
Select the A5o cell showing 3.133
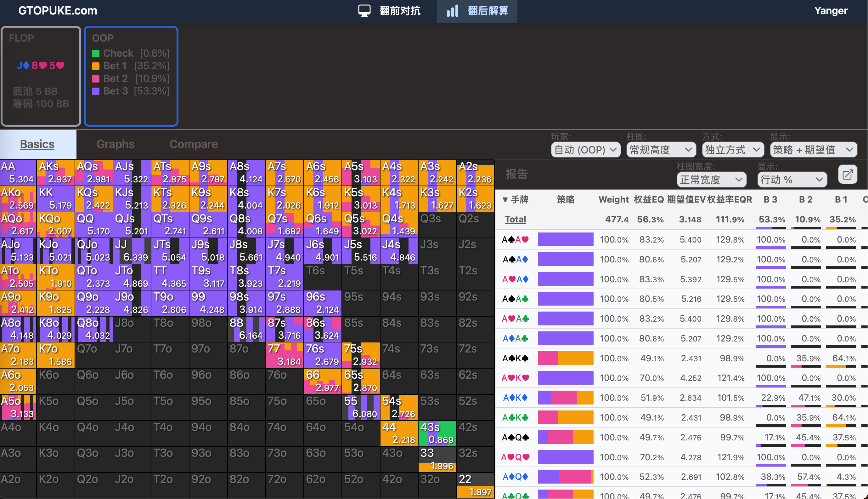(18, 407)
